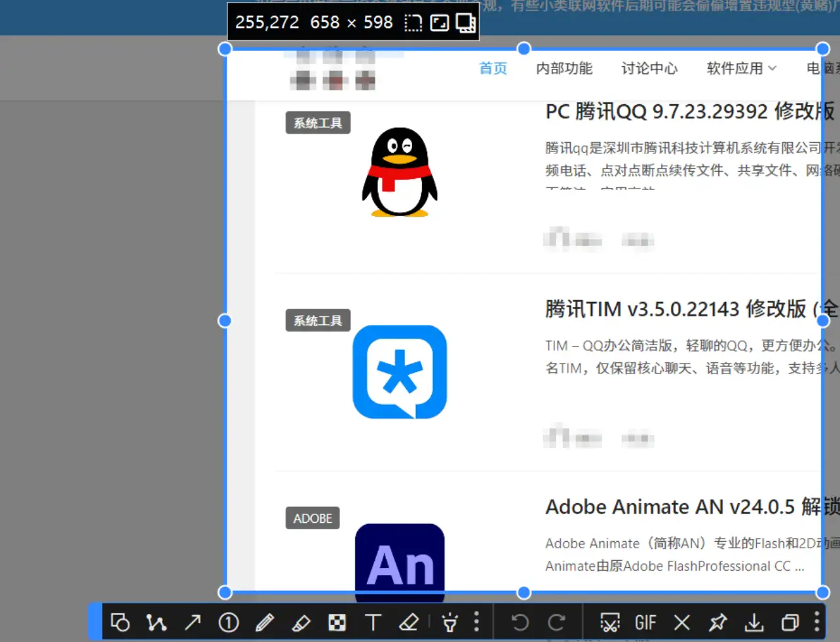Click the 系统工具 tag on QQ entry
The image size is (840, 642).
318,123
